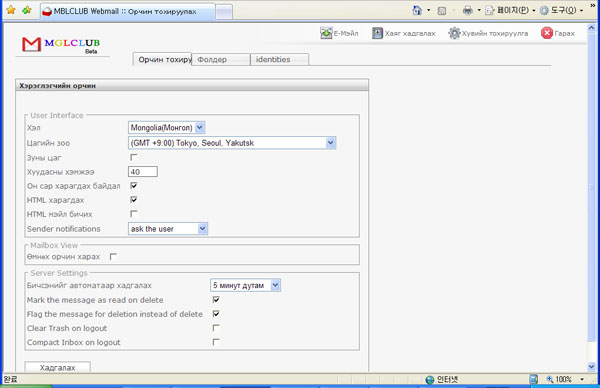Click the red Гарах logout icon
This screenshot has height=388, width=600.
(x=547, y=33)
